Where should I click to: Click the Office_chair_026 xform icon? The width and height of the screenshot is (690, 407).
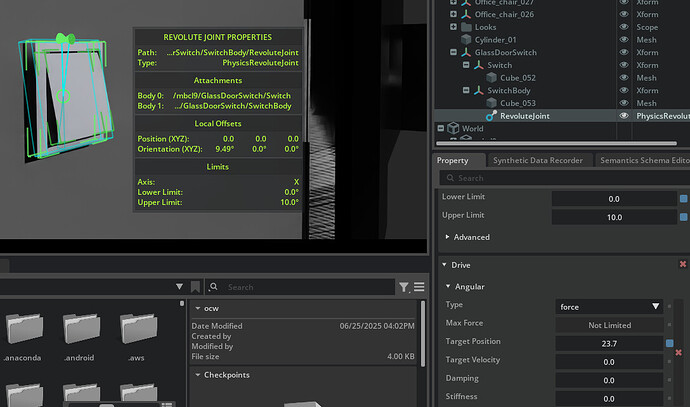466,15
